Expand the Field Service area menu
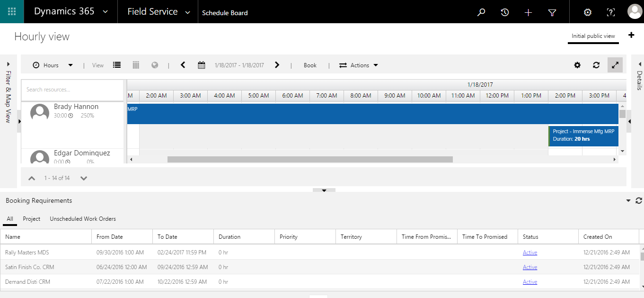 click(x=158, y=12)
